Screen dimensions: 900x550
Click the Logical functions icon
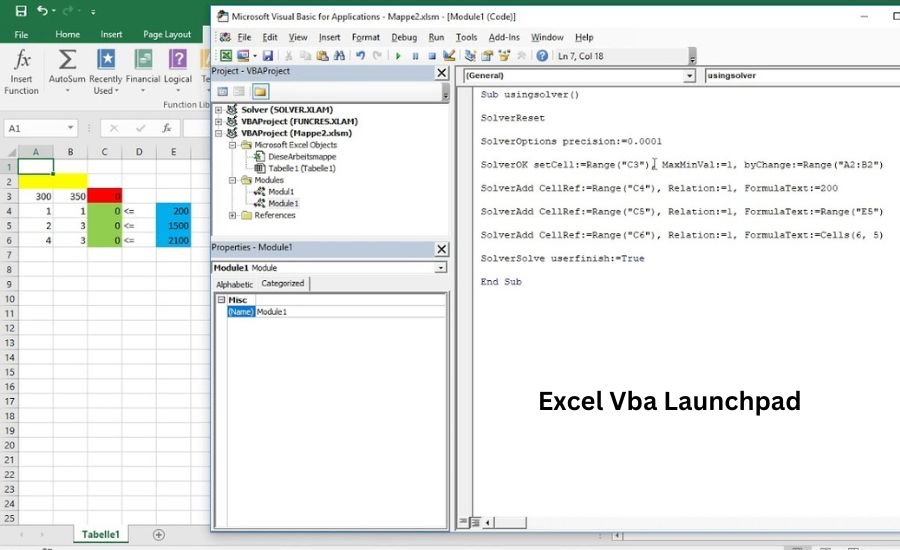coord(178,59)
